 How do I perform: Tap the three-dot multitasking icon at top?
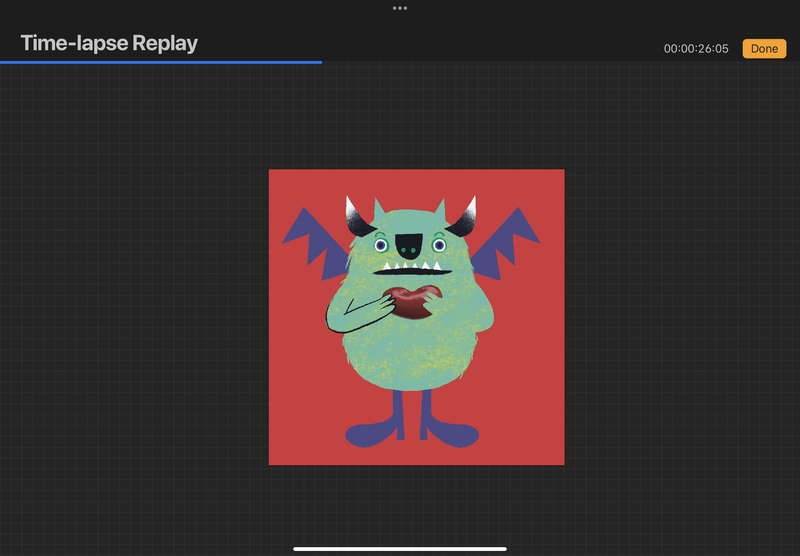coord(400,8)
